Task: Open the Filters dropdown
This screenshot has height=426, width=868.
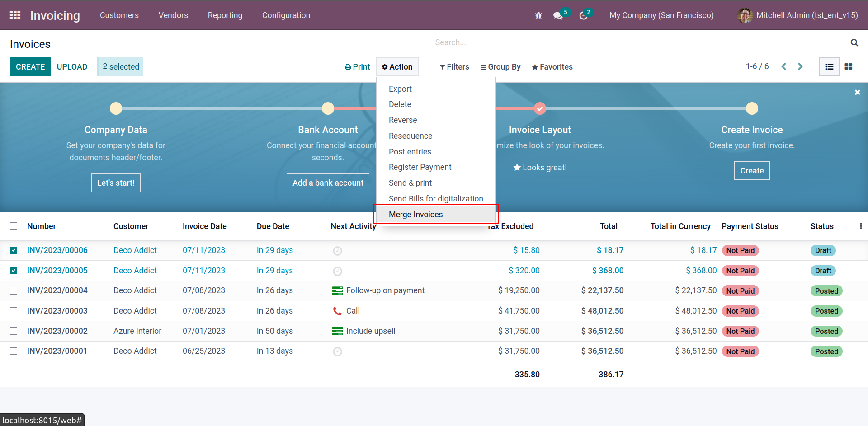Action: (454, 67)
